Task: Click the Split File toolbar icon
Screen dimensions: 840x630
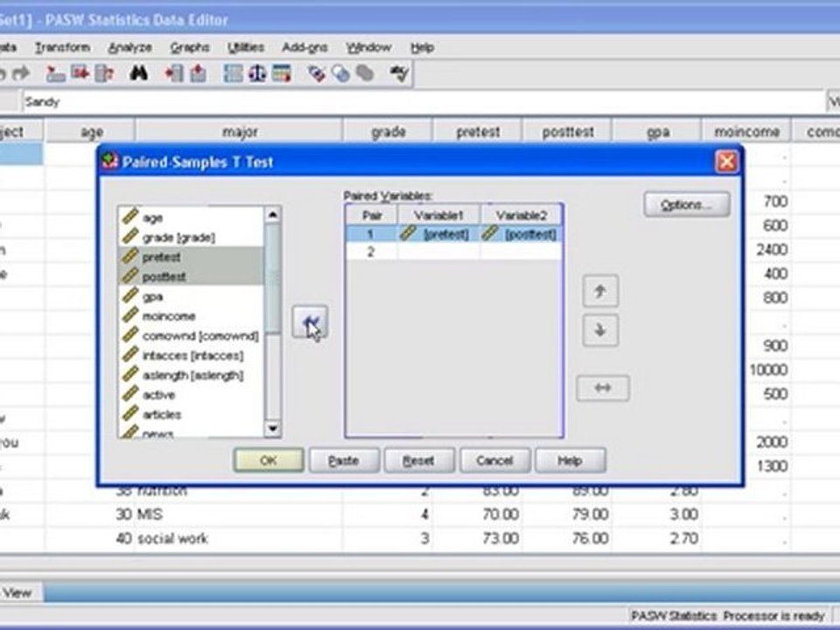Action: tap(233, 73)
